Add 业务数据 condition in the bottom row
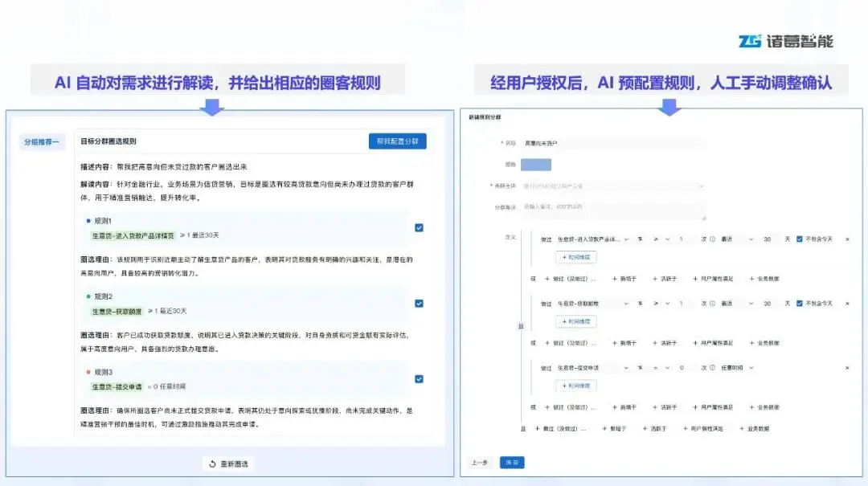 click(753, 428)
